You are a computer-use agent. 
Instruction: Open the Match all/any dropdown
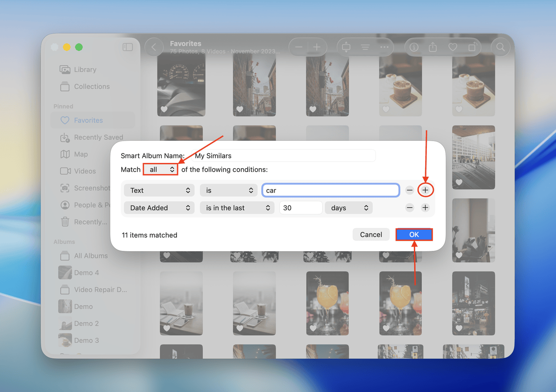tap(160, 169)
